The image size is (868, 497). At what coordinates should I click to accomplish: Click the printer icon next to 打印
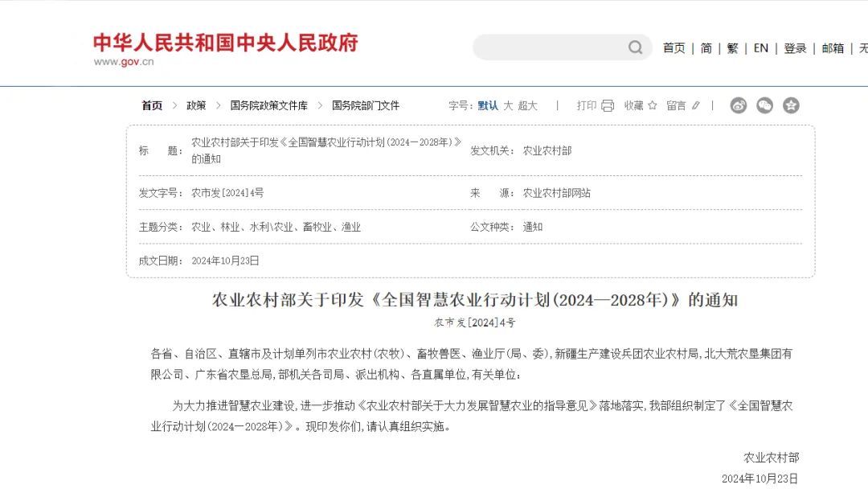608,105
